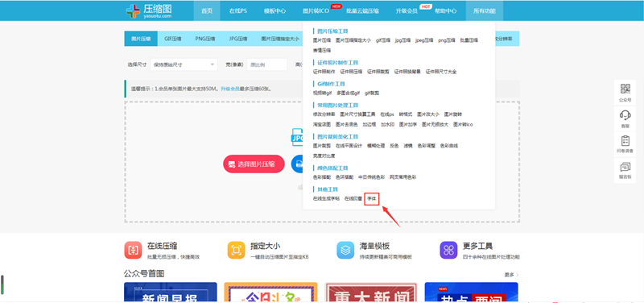Open the 公众号 QR code sidebar icon

coord(625,93)
